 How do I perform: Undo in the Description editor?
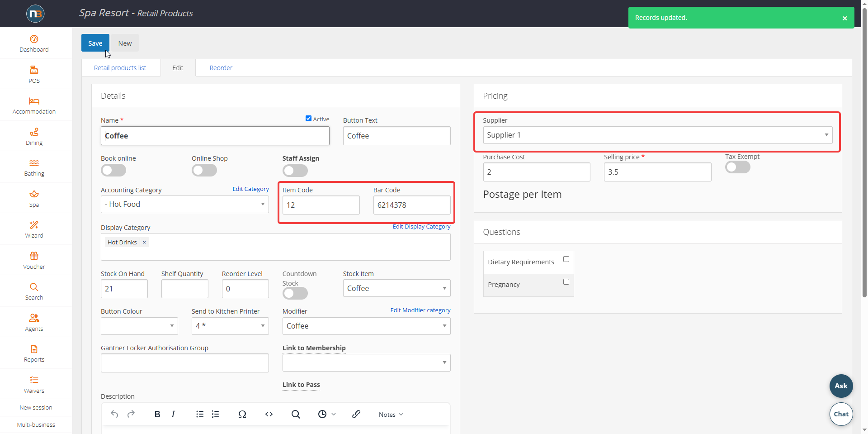pyautogui.click(x=114, y=414)
